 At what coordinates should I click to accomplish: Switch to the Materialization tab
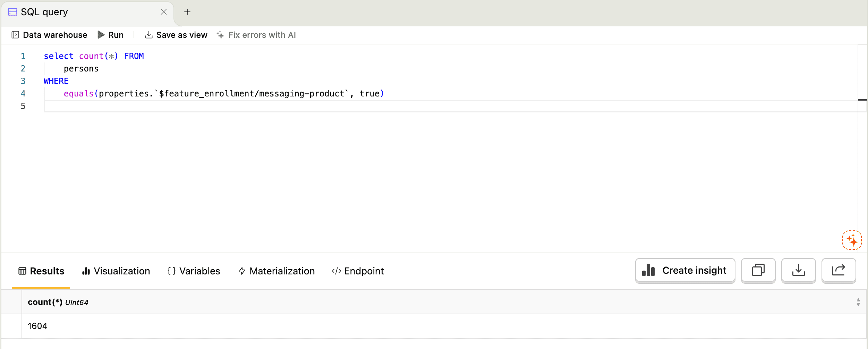(x=276, y=271)
